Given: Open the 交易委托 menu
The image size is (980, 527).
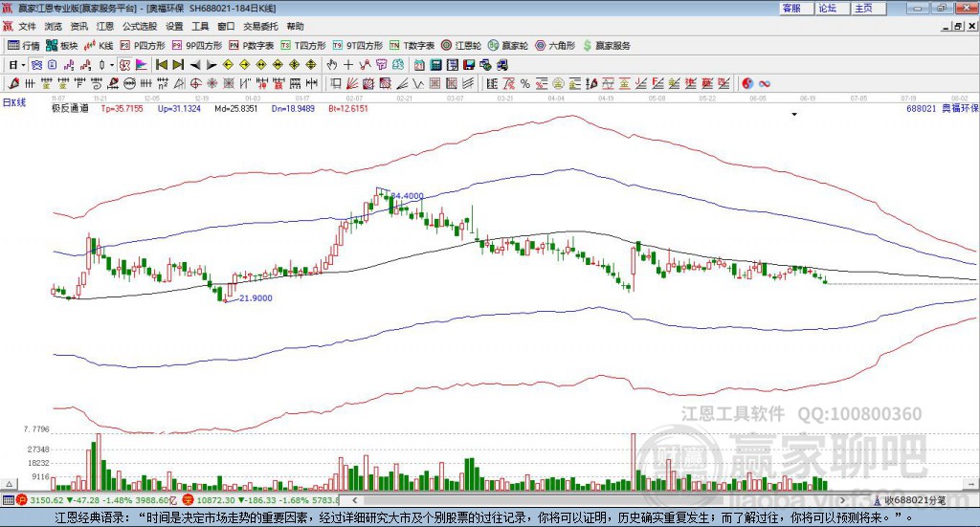Looking at the screenshot, I should click(x=260, y=26).
